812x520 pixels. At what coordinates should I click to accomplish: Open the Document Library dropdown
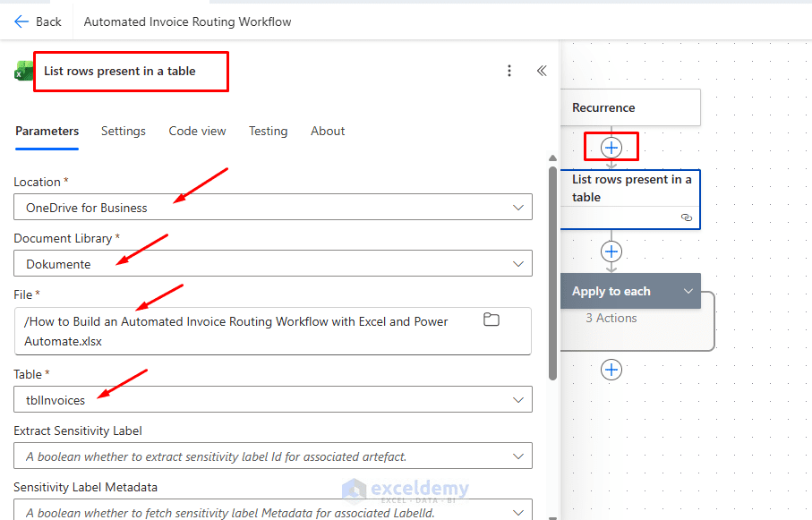(273, 264)
